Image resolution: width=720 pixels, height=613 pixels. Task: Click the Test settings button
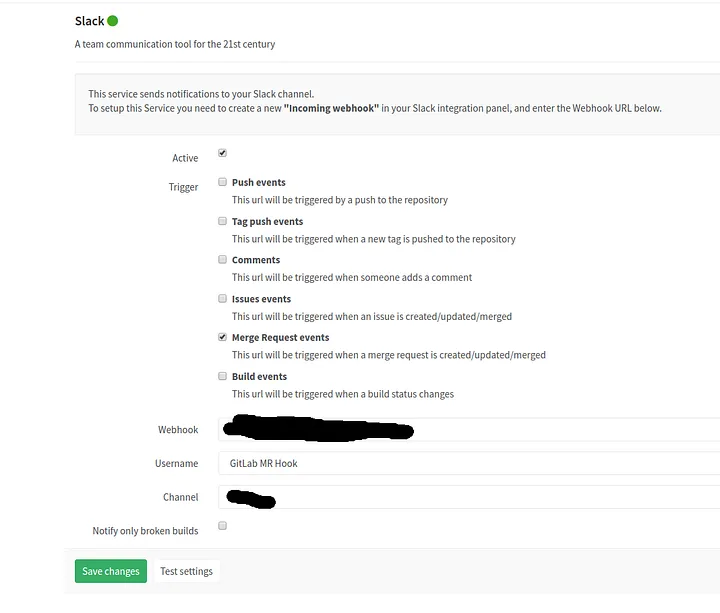tap(186, 571)
